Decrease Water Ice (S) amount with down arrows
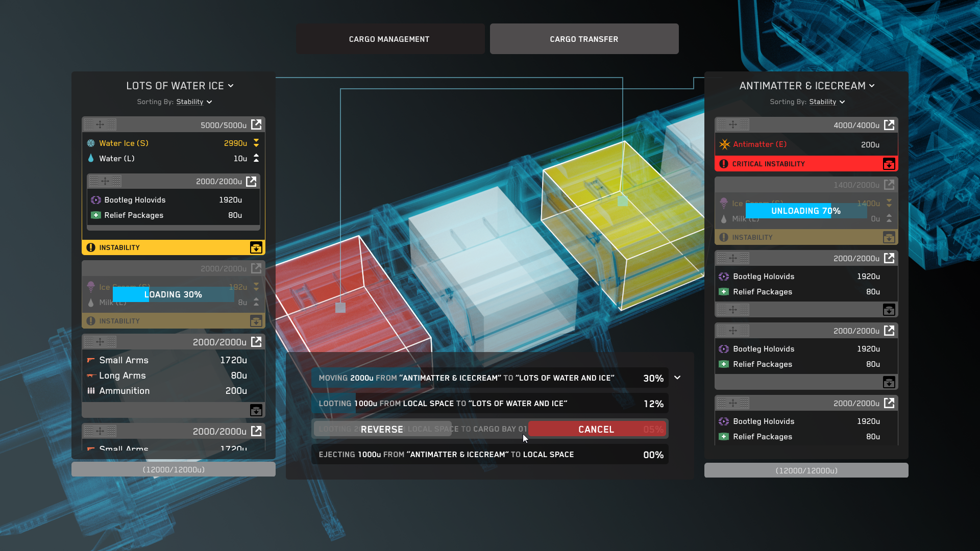This screenshot has width=980, height=551. [256, 143]
